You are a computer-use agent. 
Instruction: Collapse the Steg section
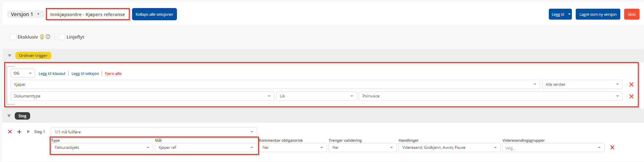click(9, 116)
